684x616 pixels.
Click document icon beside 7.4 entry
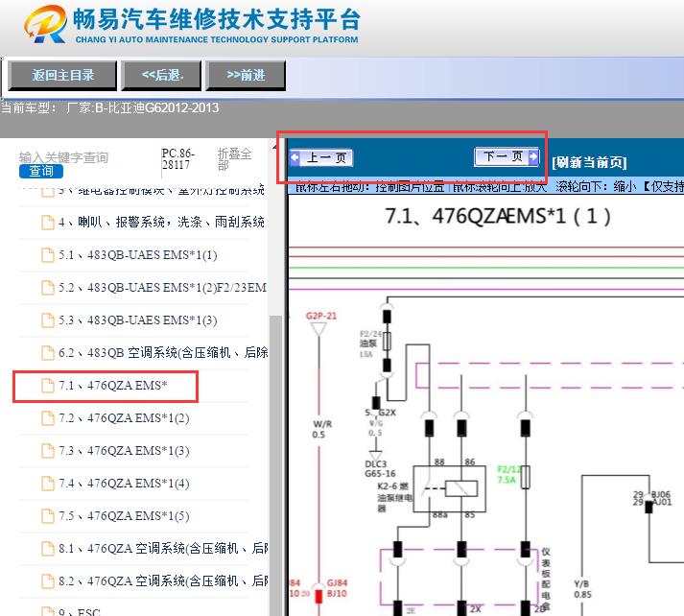coord(48,484)
